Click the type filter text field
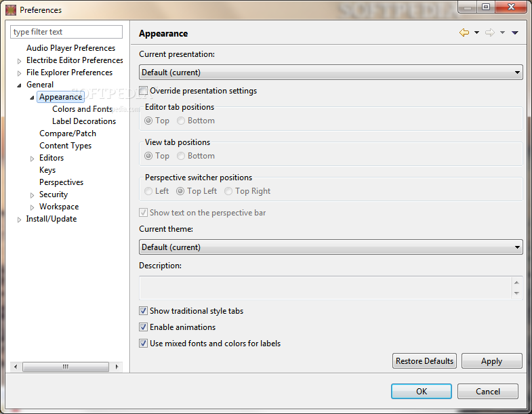Viewport: 532px width, 414px height. click(66, 32)
